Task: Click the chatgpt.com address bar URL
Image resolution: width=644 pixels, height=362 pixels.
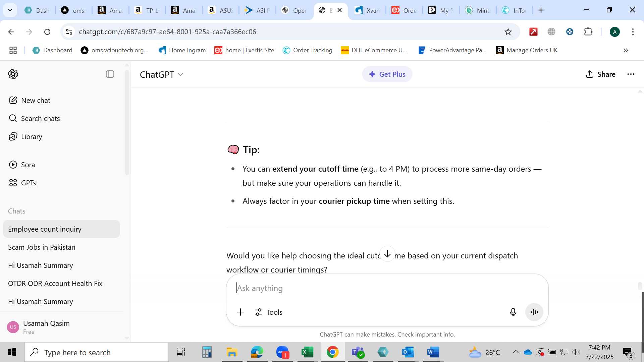Action: [167, 32]
